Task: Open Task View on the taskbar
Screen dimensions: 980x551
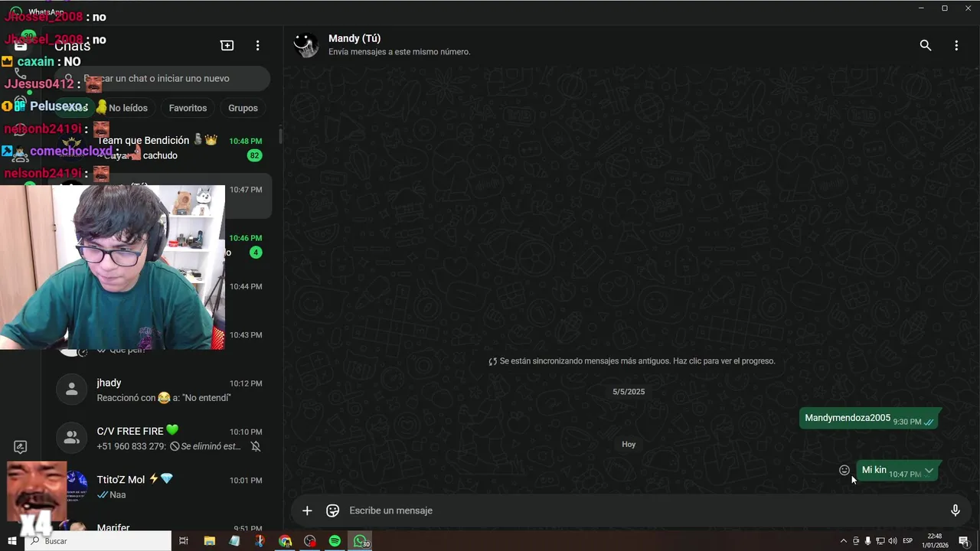Action: click(184, 541)
